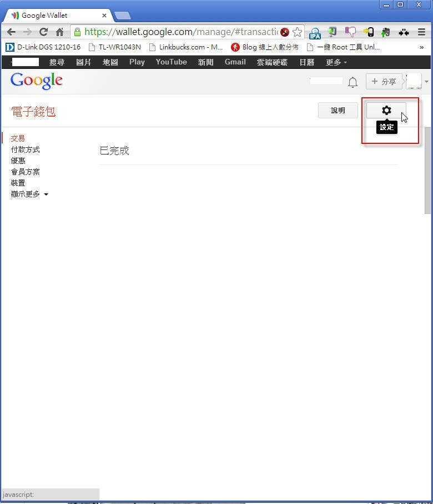Select 裝置 in the sidebar
433x504 pixels.
pyautogui.click(x=18, y=183)
